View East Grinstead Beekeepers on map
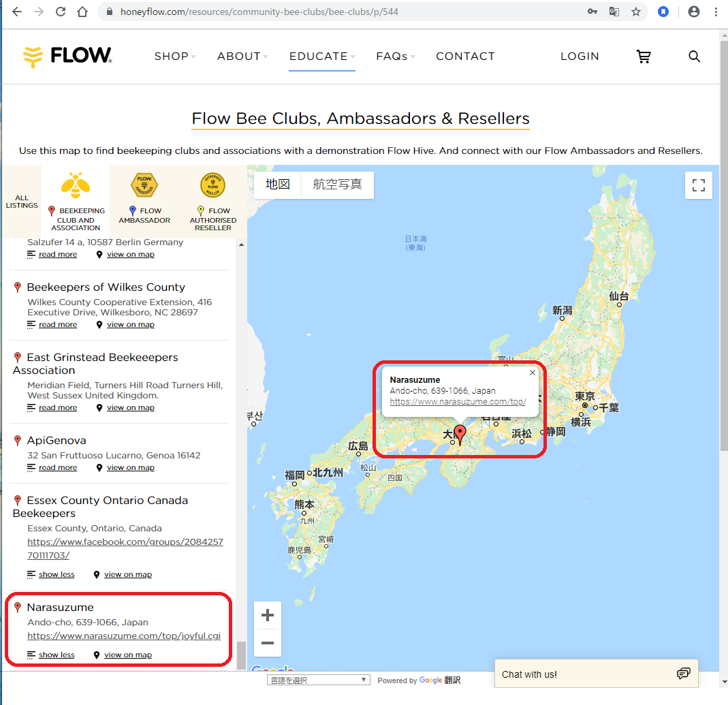 click(x=131, y=407)
